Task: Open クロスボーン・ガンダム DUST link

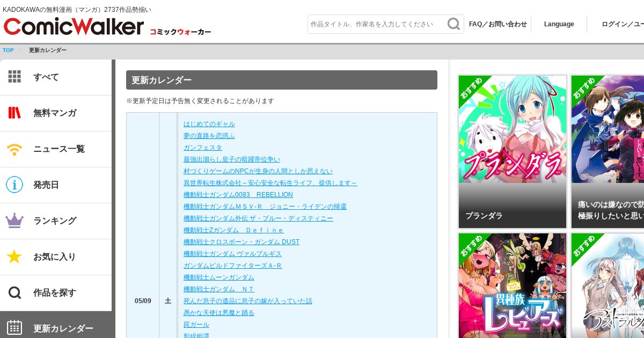Action: coord(241,242)
